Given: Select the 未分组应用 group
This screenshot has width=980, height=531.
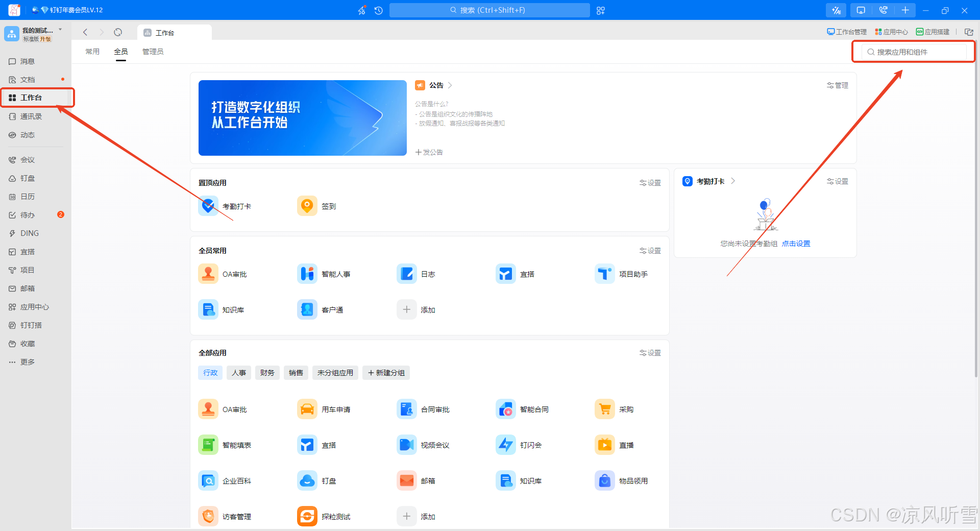Looking at the screenshot, I should pyautogui.click(x=335, y=373).
